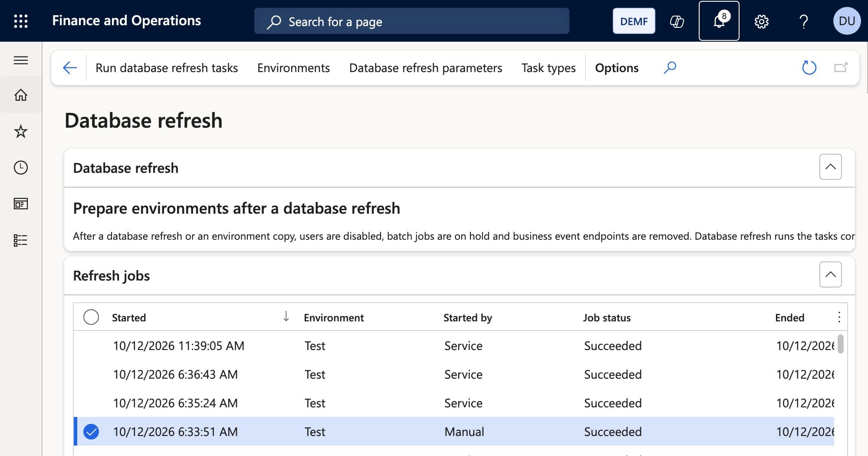Open Favorites star in sidebar

tap(21, 131)
